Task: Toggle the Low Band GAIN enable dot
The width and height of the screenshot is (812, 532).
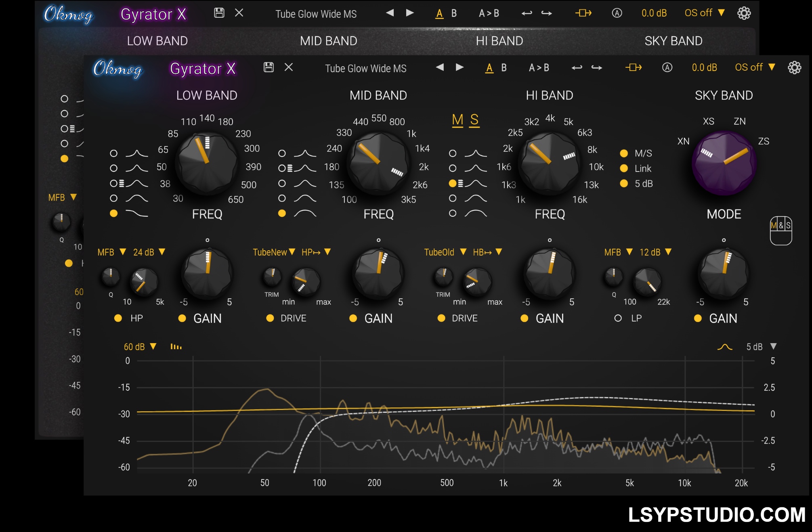Action: pos(182,318)
